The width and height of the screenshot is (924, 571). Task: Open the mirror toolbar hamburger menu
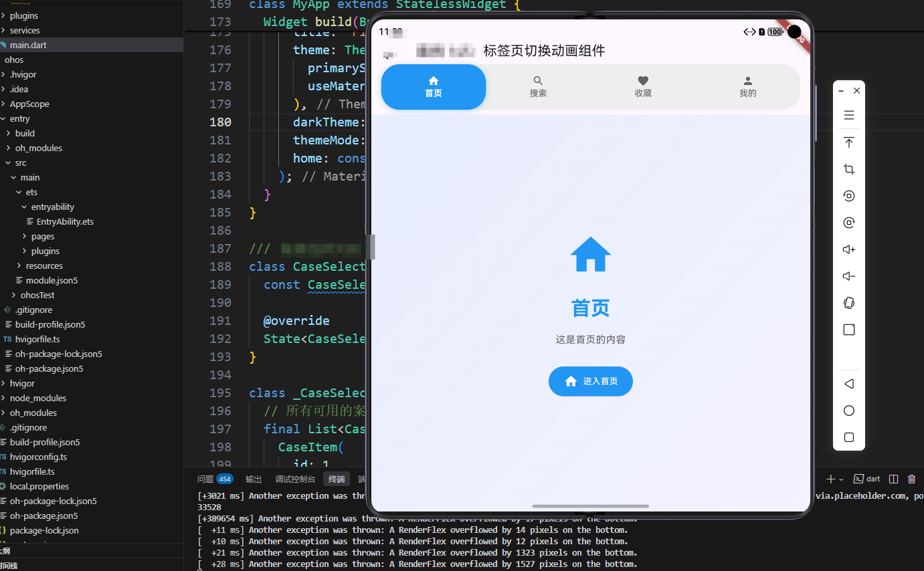coord(849,115)
